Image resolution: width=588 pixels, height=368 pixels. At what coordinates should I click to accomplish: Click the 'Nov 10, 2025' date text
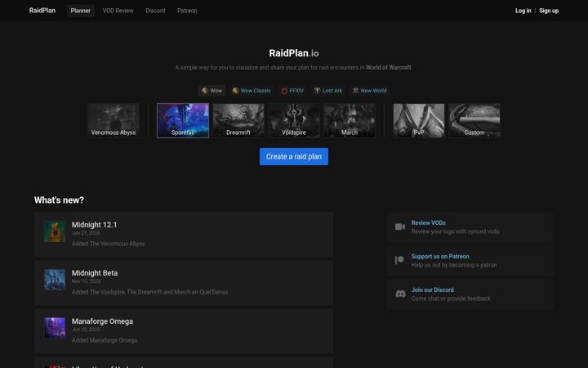[86, 281]
